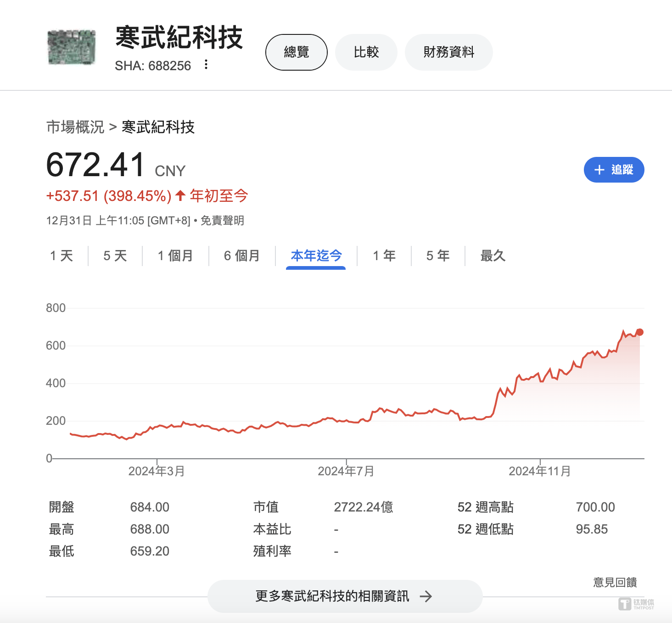Click the red up-arrow next to 年初至今
This screenshot has width=672, height=623.
[180, 195]
